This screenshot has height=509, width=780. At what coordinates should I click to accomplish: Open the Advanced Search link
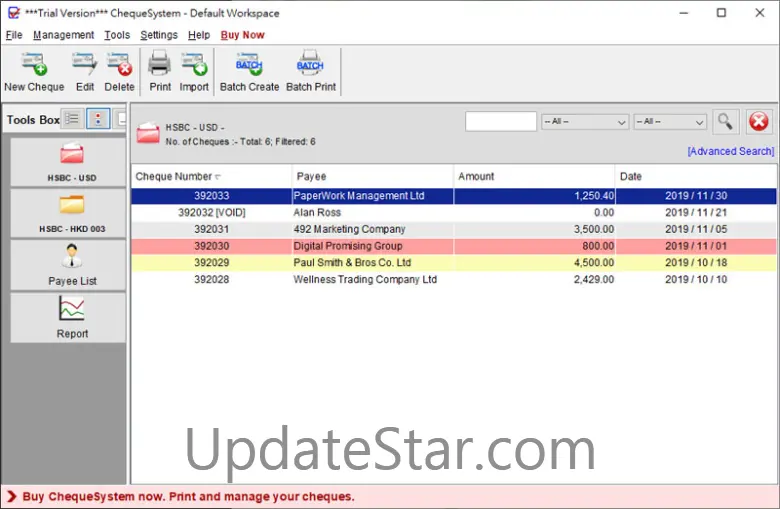coord(731,151)
